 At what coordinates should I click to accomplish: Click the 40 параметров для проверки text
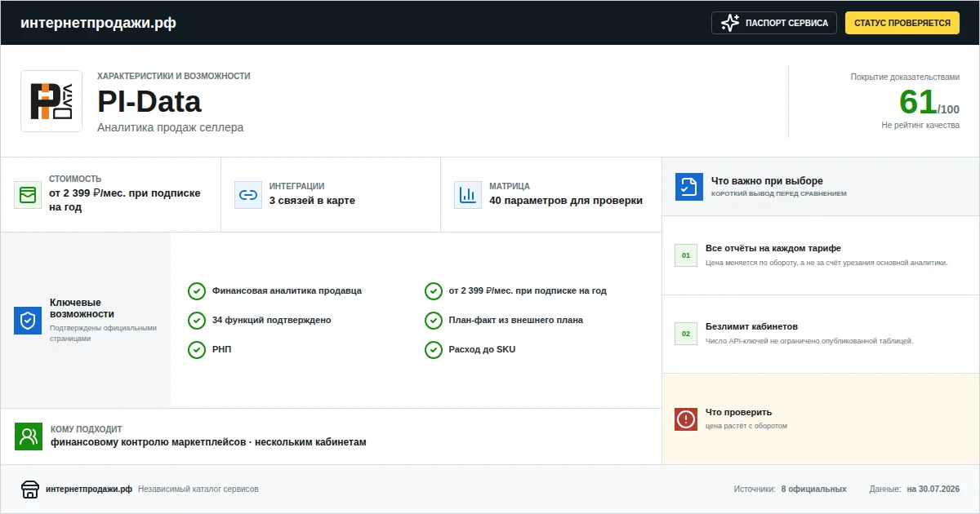[x=566, y=201]
